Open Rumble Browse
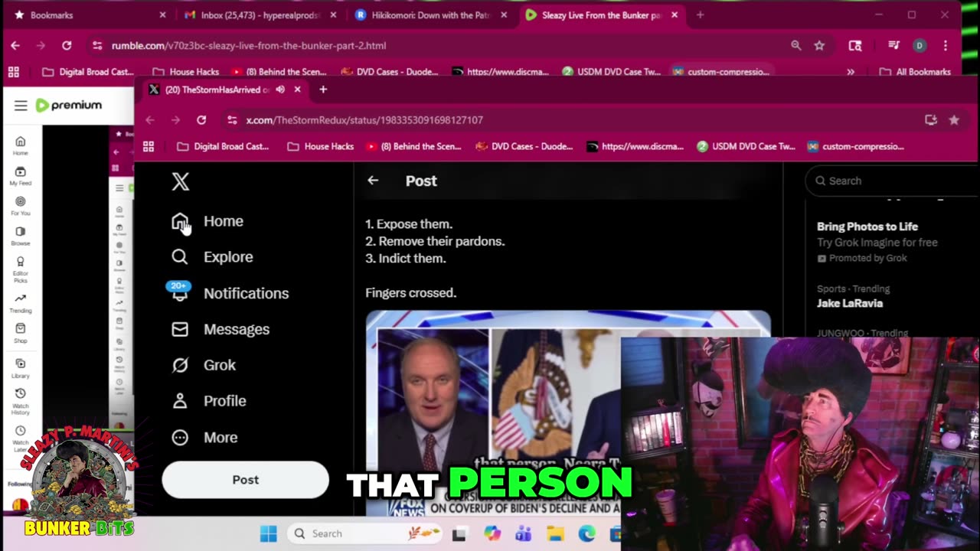Image resolution: width=980 pixels, height=551 pixels. (x=21, y=236)
